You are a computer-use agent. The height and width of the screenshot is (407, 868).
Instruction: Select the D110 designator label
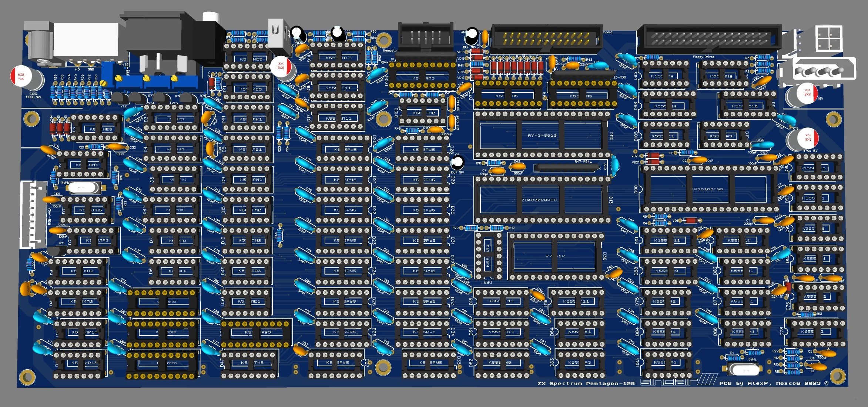(x=611, y=136)
